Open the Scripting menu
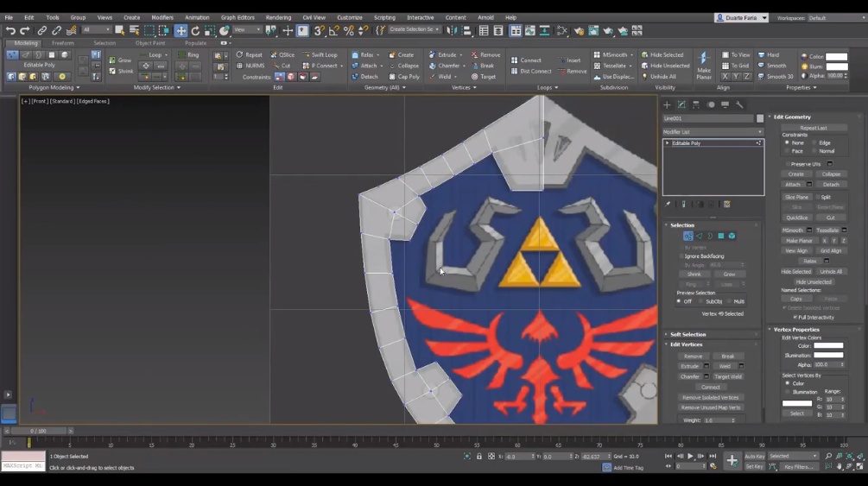 [x=384, y=18]
